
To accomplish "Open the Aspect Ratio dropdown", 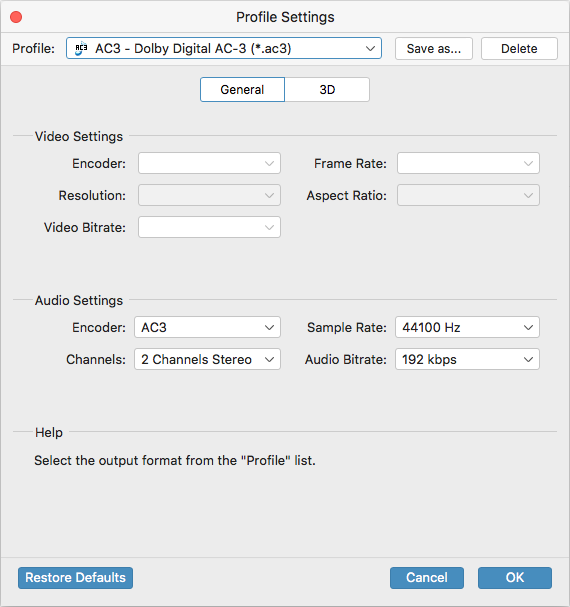I will 468,195.
